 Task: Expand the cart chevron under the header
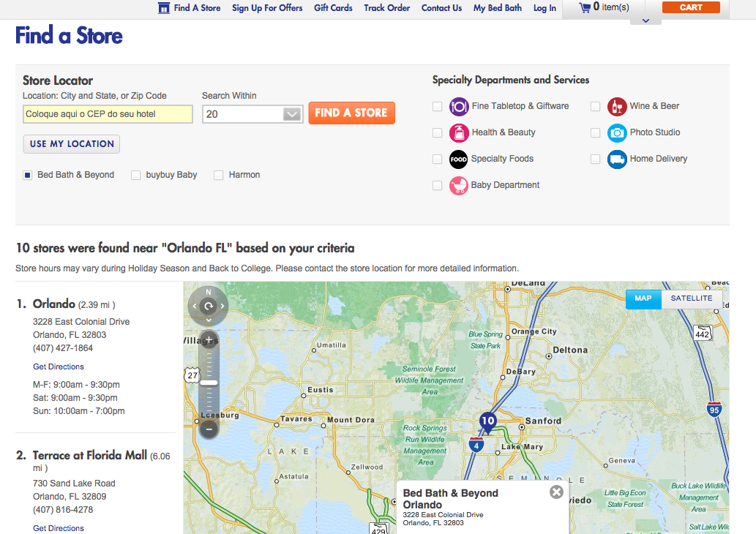click(645, 20)
